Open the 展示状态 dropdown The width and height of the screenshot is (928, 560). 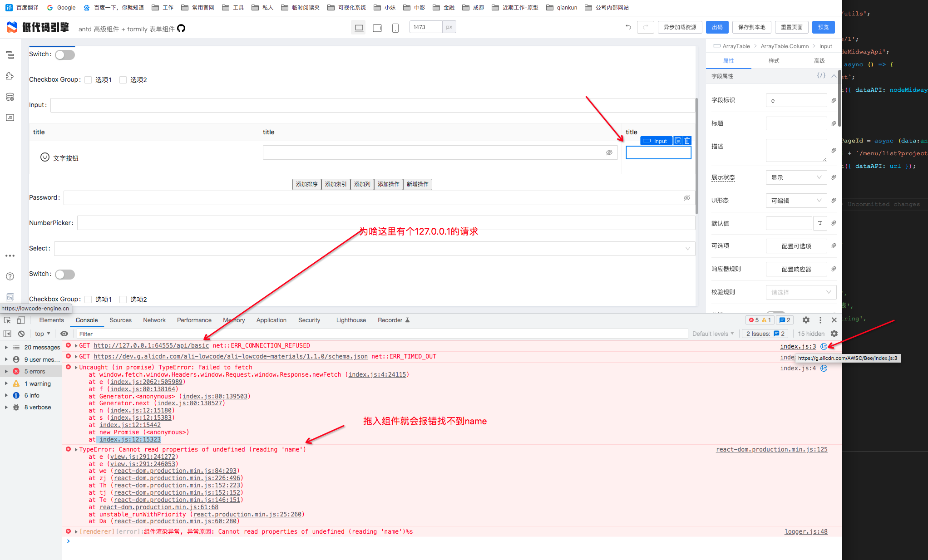pos(796,177)
